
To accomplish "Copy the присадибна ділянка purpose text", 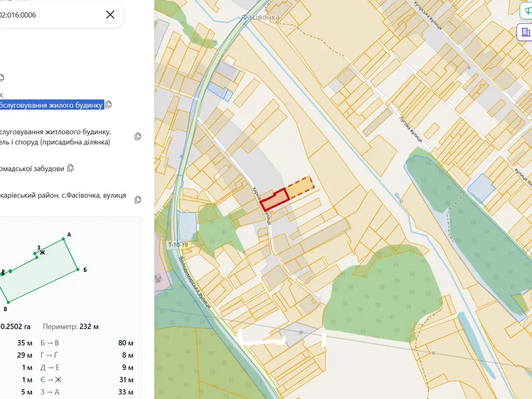I will (x=138, y=136).
